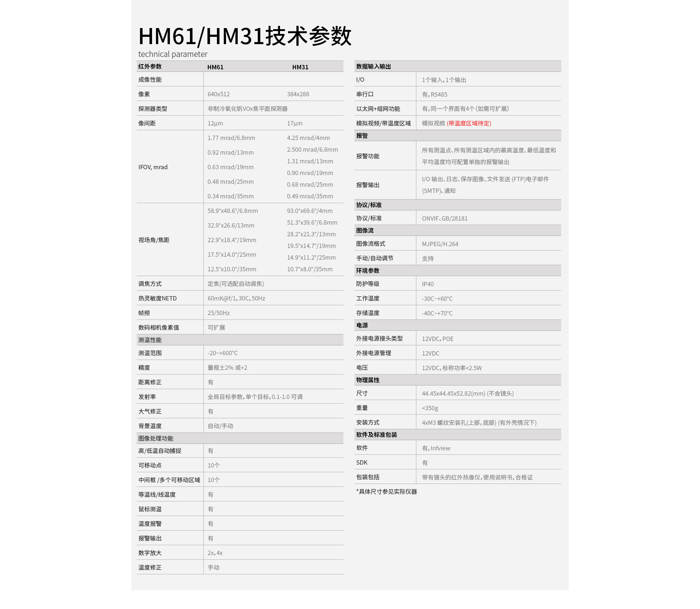Click '量程±2% 或+2' accuracy value

click(x=227, y=368)
